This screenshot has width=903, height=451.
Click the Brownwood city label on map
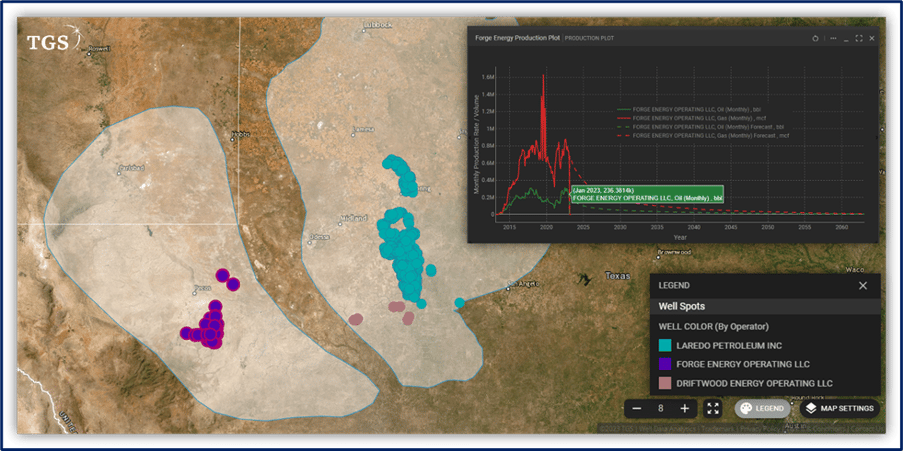pos(674,252)
